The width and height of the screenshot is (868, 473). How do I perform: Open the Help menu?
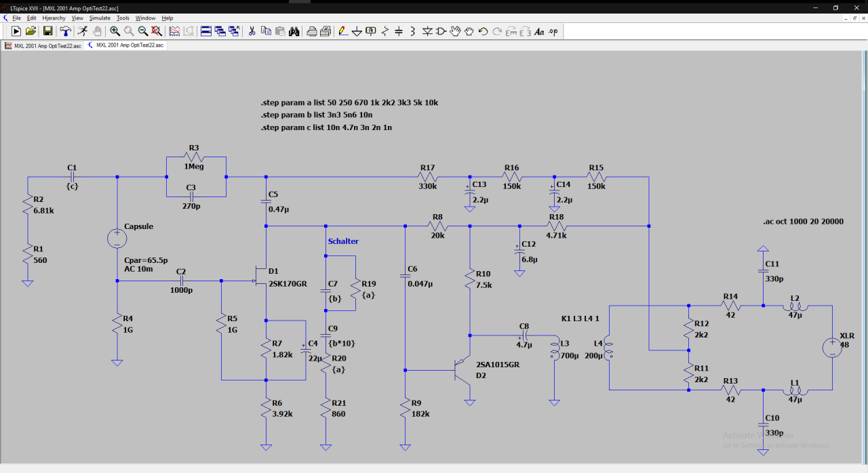coord(167,18)
